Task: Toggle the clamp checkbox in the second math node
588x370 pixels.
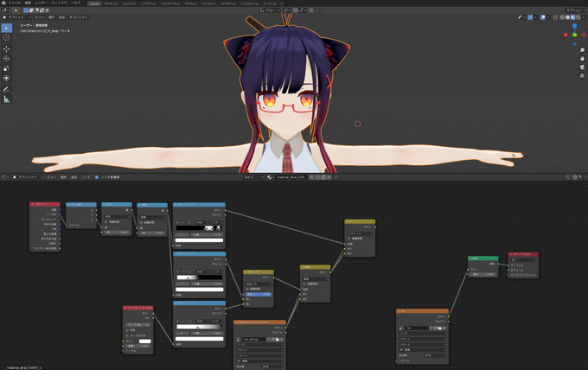Action: pyautogui.click(x=141, y=223)
